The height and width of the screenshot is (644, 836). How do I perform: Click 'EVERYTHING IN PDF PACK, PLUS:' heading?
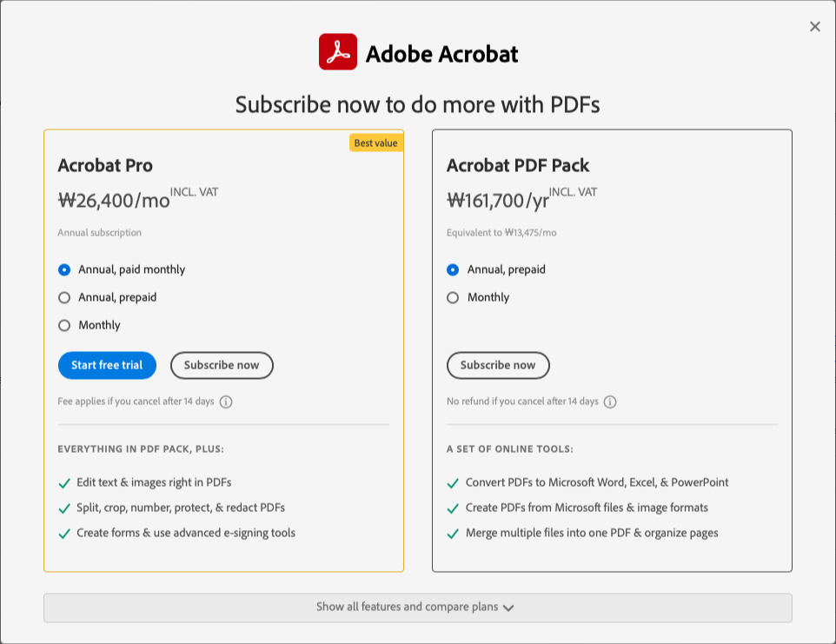(141, 448)
